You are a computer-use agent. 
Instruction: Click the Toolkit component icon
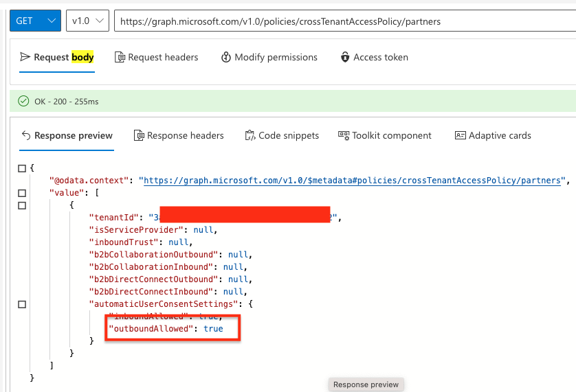tap(344, 135)
